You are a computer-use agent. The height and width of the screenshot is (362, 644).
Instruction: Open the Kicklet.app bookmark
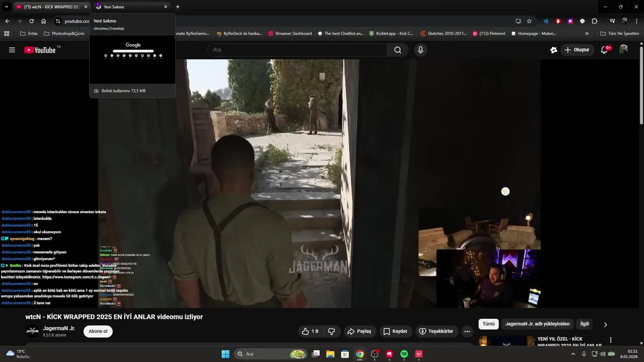(x=391, y=34)
